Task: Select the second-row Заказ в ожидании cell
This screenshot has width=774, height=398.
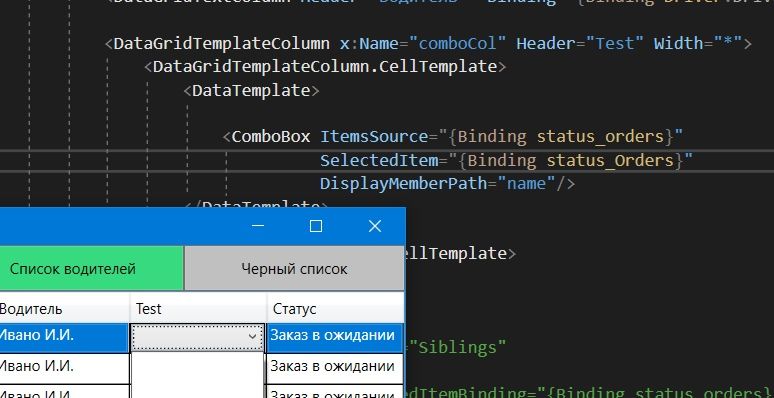Action: (x=335, y=368)
